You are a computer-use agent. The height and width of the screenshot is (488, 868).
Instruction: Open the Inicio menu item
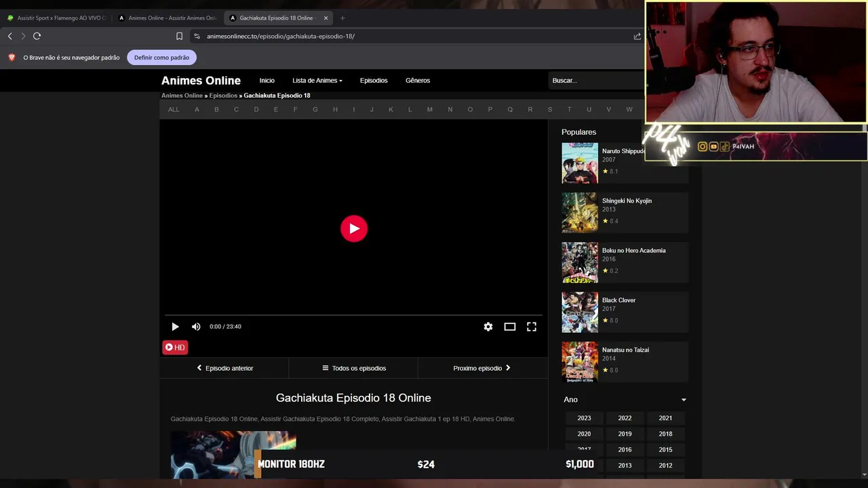(267, 80)
